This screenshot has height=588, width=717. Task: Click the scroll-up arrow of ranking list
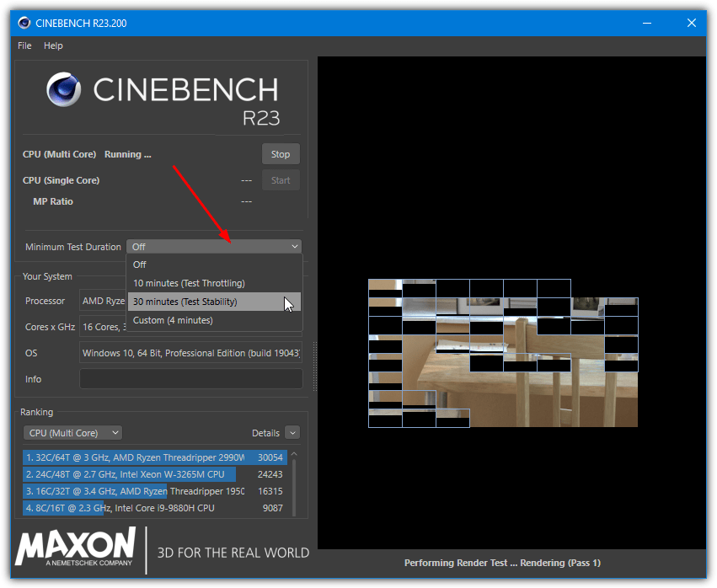pos(294,454)
